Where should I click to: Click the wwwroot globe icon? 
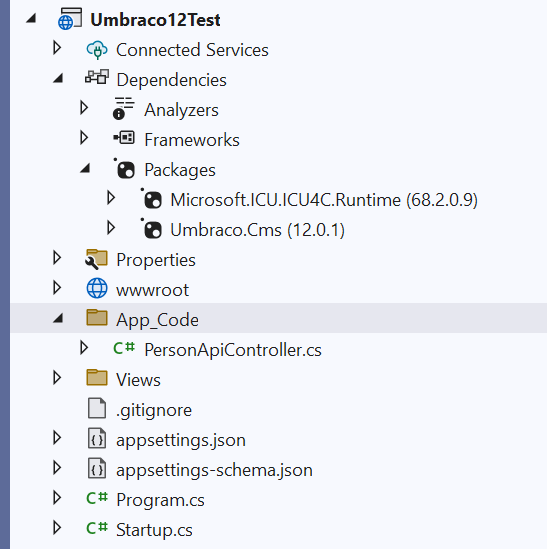(97, 288)
